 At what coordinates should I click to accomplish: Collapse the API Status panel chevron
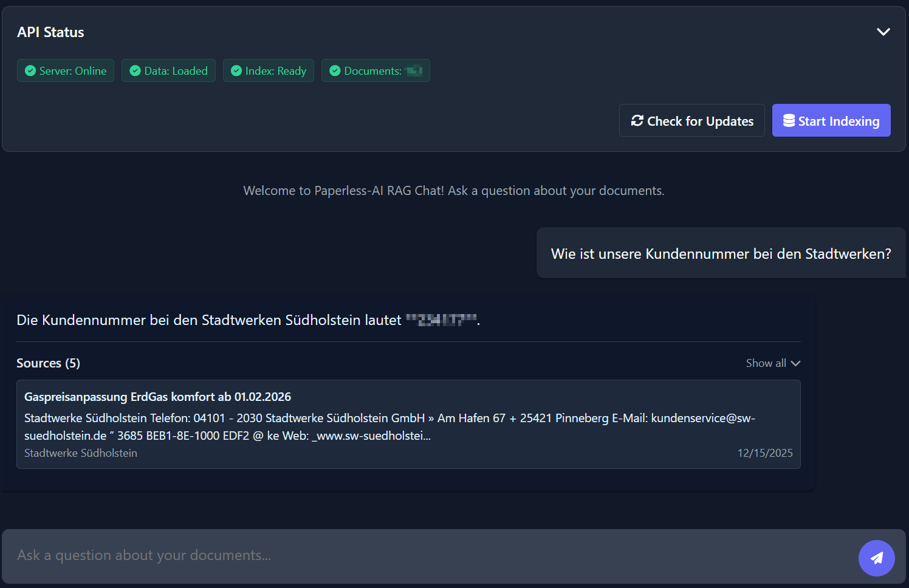(x=883, y=32)
